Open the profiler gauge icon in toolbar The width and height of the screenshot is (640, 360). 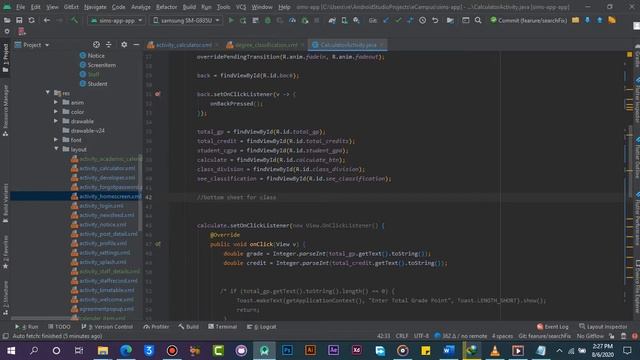[x=292, y=20]
